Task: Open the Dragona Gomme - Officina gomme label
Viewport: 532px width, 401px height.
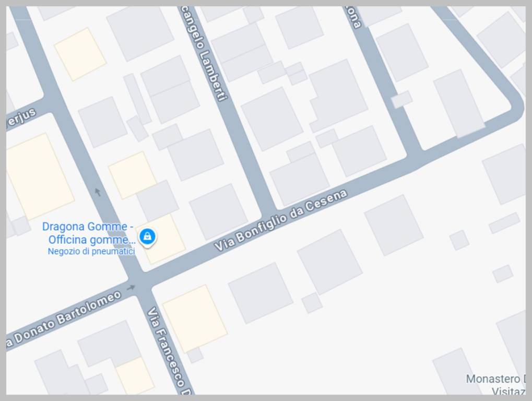Action: point(89,233)
